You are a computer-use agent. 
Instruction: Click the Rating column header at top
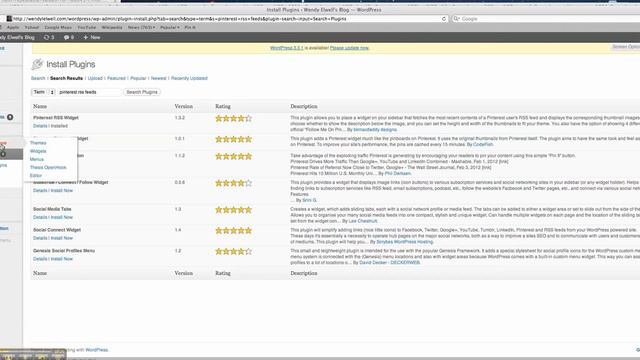pos(223,107)
